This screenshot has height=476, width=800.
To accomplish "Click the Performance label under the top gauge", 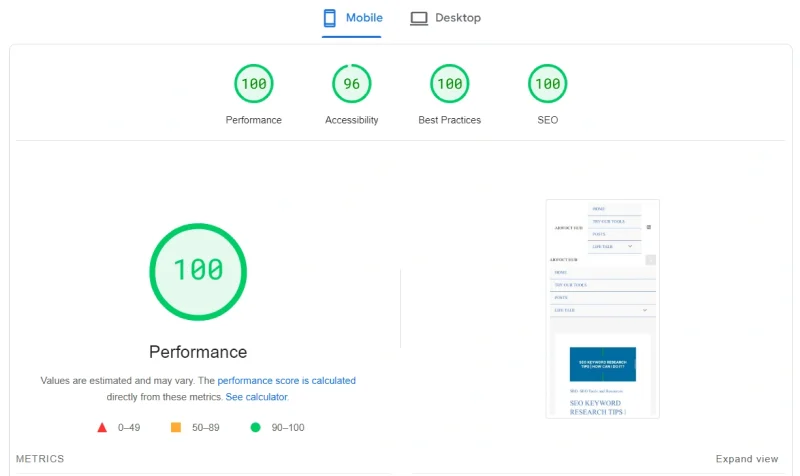I will (254, 120).
